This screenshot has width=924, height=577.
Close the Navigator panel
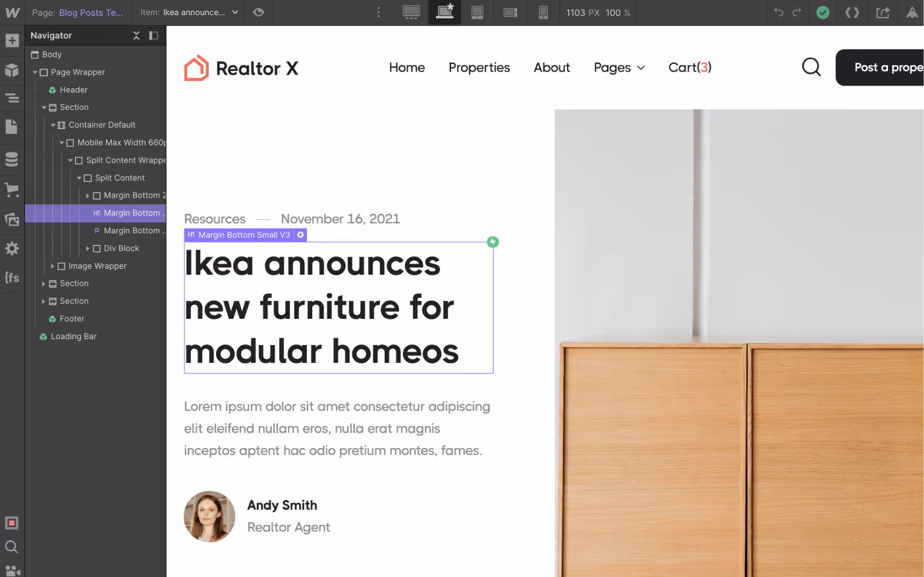tap(136, 36)
